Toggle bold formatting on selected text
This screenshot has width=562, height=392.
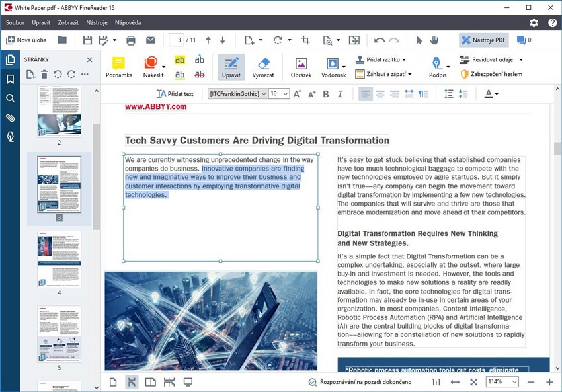coord(325,94)
